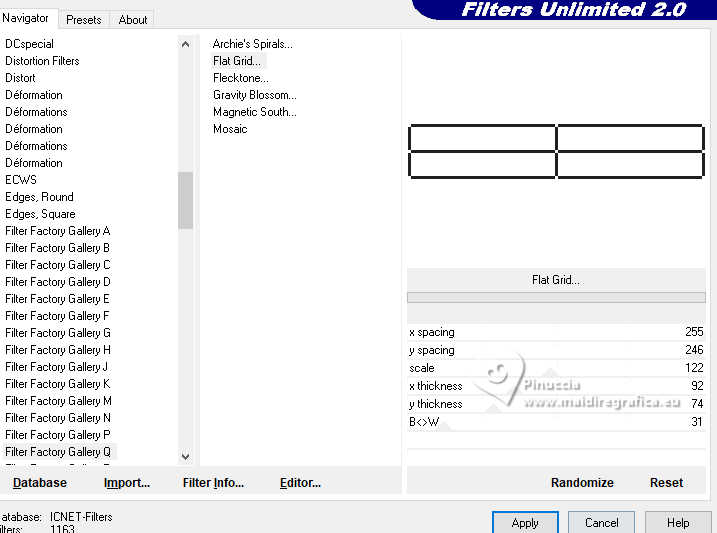Adjust the x spacing slider
Viewport: 717px width, 533px height.
pyautogui.click(x=556, y=332)
